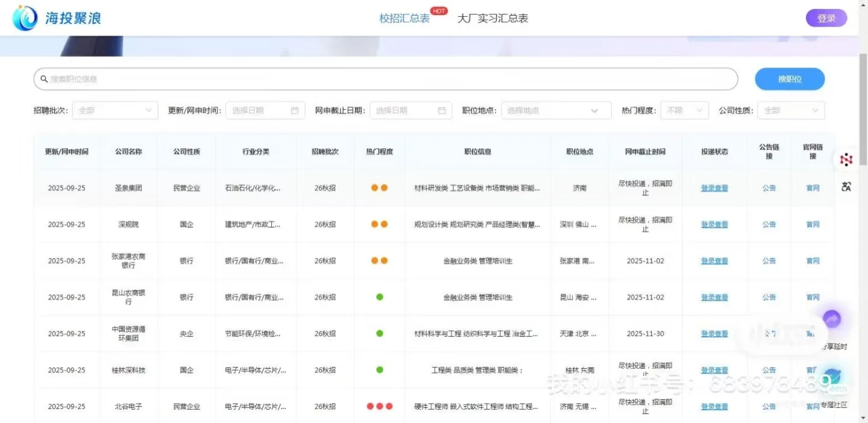Click the green popularity dot for 中国资源循环集团
This screenshot has height=423, width=868.
coord(380,333)
